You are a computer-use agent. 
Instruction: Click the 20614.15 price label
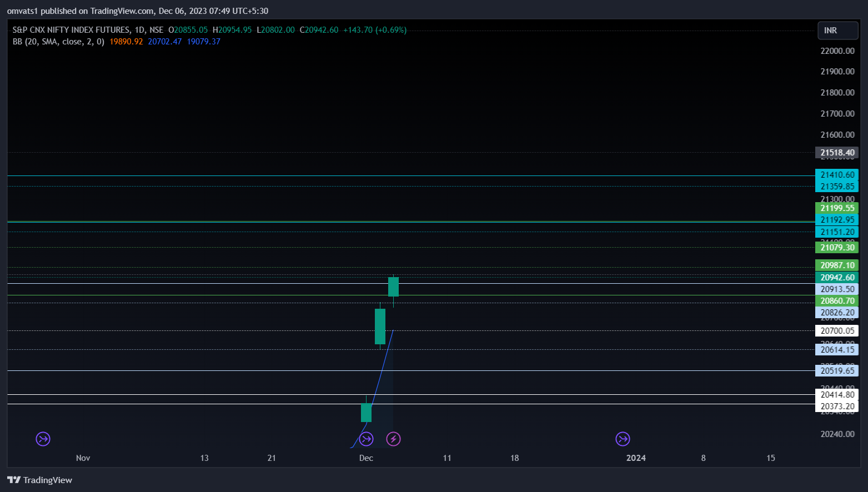pos(837,349)
